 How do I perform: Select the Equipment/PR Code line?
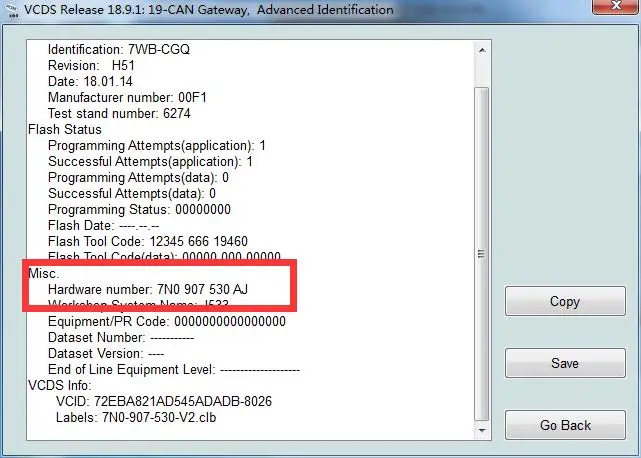pos(167,321)
